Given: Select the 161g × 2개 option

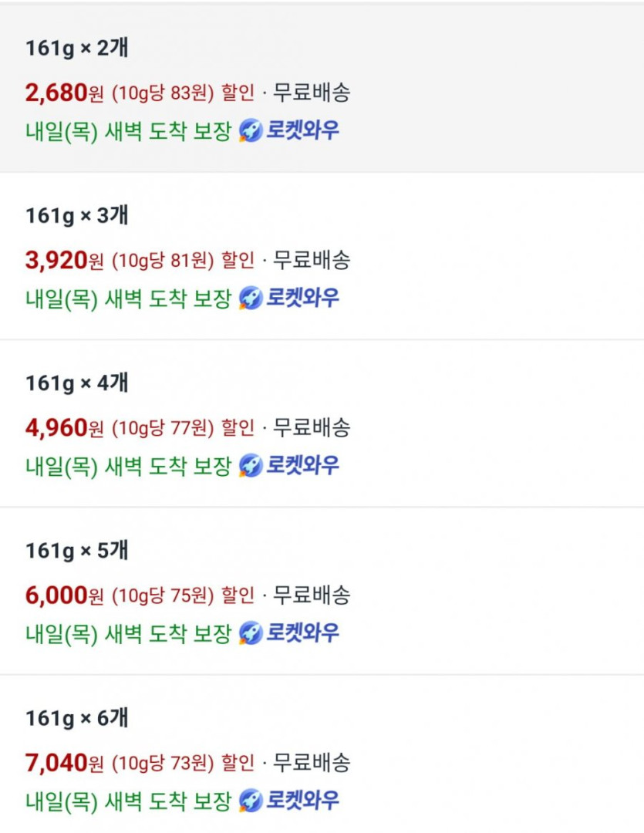Looking at the screenshot, I should (x=77, y=48).
